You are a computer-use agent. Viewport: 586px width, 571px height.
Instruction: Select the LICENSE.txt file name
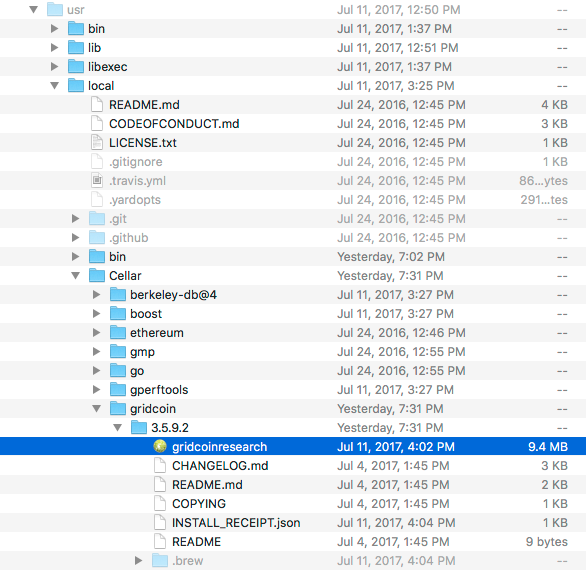pos(143,143)
